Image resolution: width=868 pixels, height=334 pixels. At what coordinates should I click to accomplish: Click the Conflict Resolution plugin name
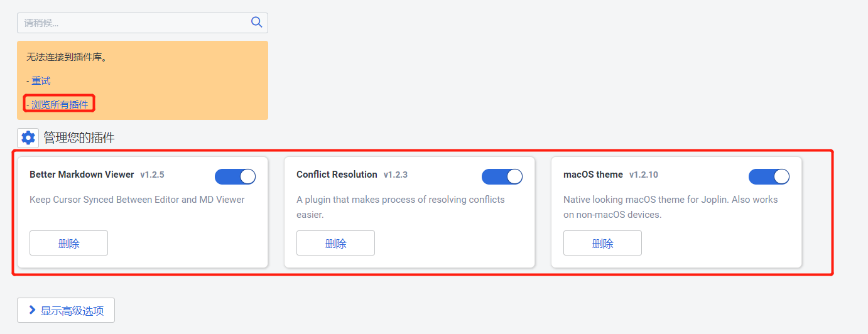tap(337, 175)
